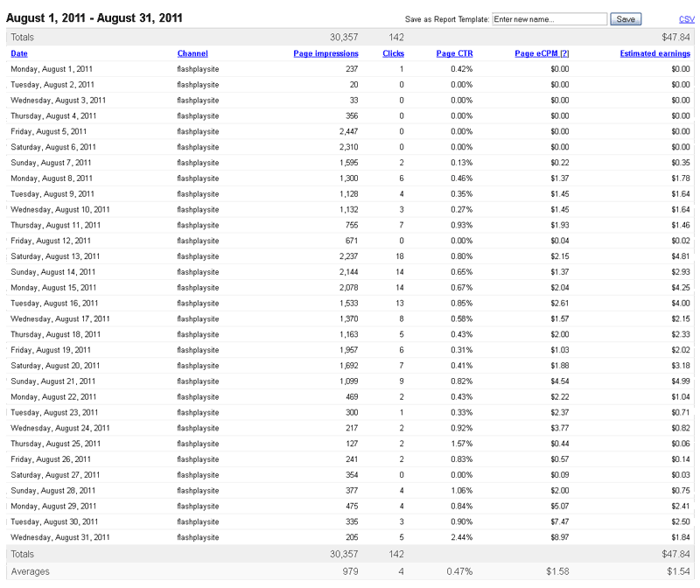Select 'Tuesday, August 16, 2011' date cell

point(54,303)
